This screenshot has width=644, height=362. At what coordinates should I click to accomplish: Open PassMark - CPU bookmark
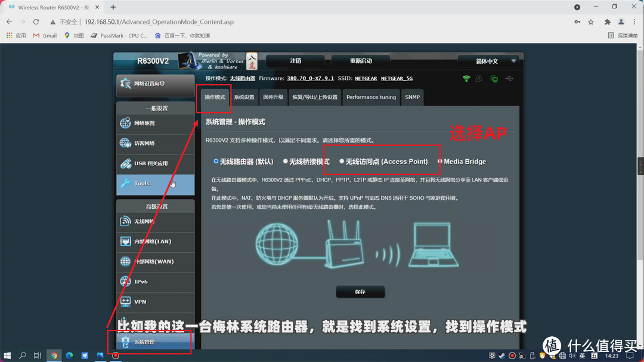[x=119, y=36]
